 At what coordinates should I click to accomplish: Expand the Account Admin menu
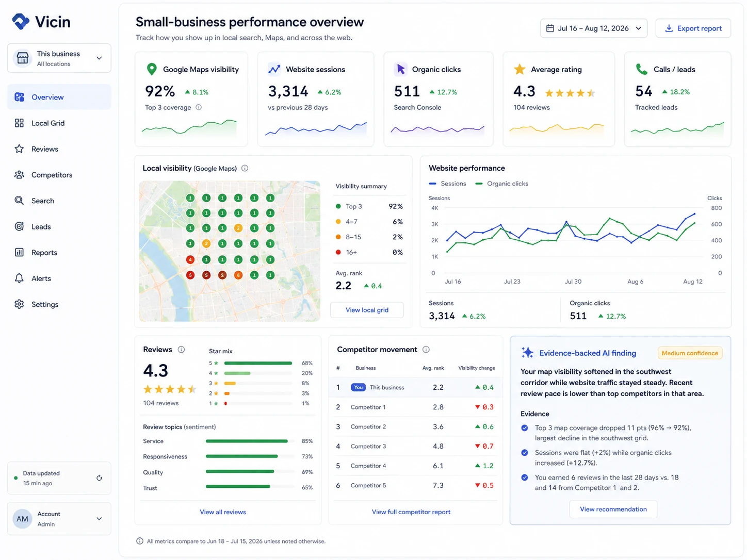coord(59,519)
